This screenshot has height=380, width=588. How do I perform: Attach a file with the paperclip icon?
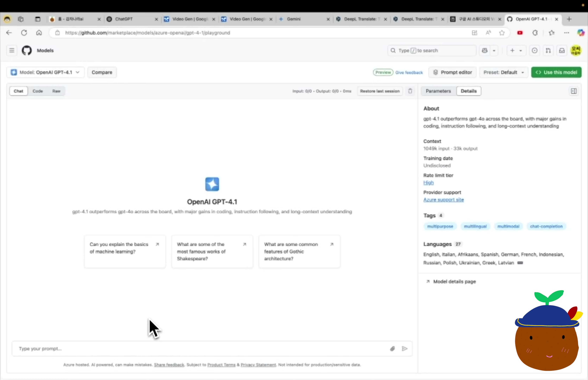click(x=392, y=349)
